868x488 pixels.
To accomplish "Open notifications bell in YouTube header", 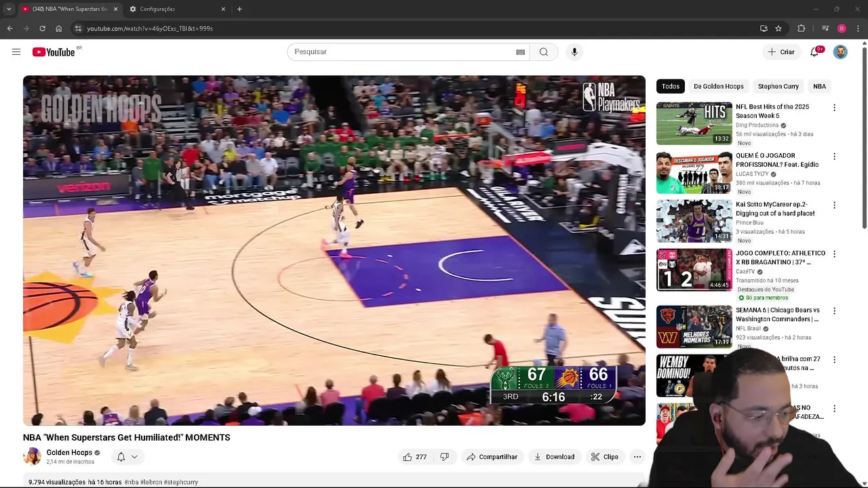I will pyautogui.click(x=814, y=52).
